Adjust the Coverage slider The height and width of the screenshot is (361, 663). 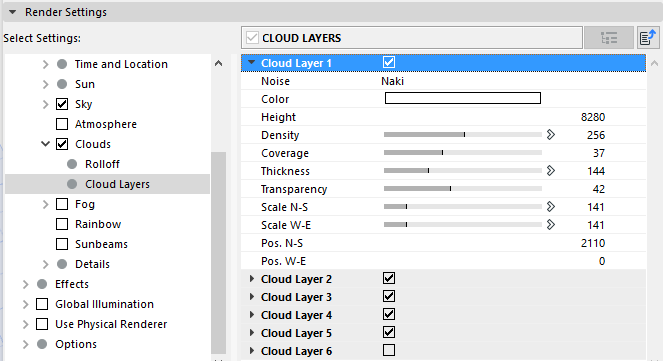pyautogui.click(x=463, y=153)
